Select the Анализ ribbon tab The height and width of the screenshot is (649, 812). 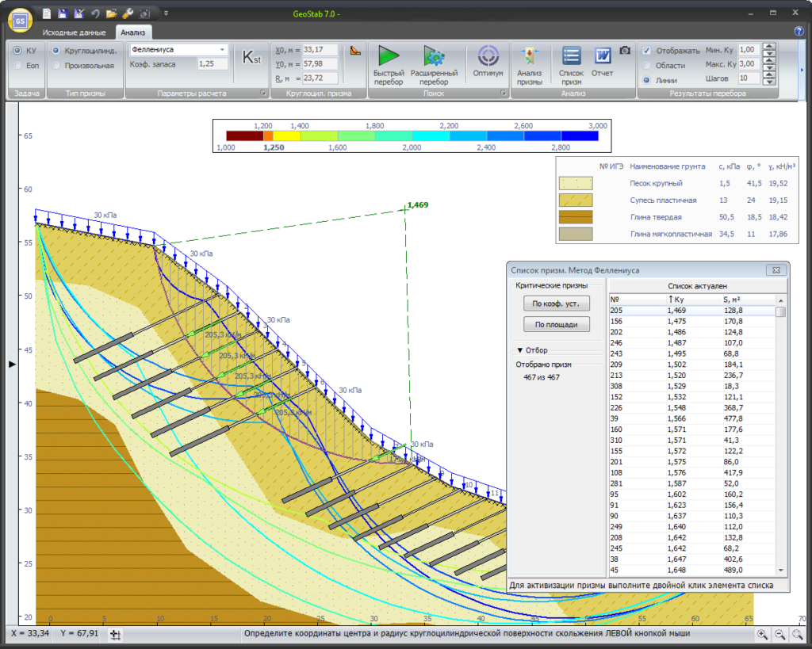pos(132,32)
